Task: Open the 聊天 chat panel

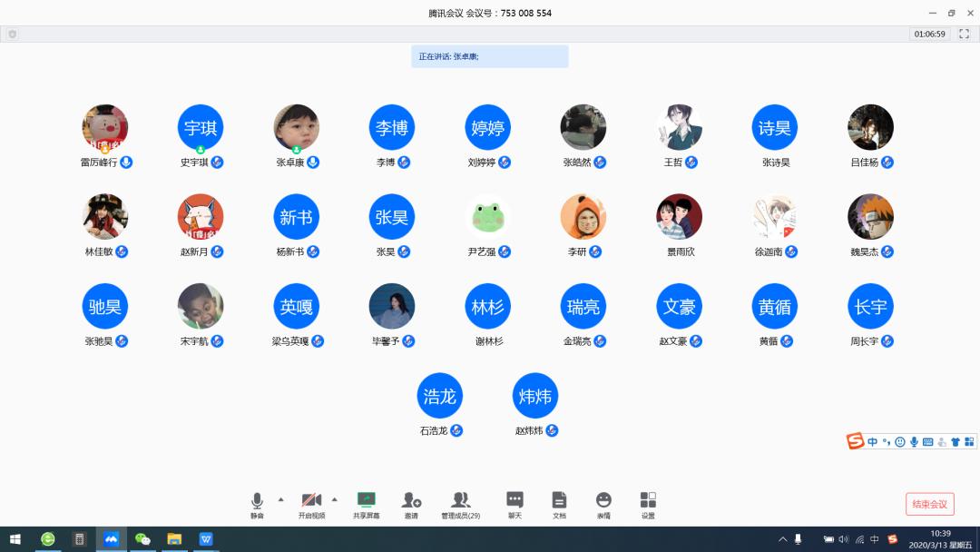Action: 514,503
